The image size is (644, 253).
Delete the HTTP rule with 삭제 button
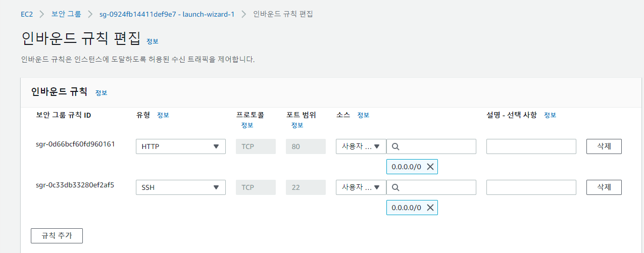click(x=604, y=146)
